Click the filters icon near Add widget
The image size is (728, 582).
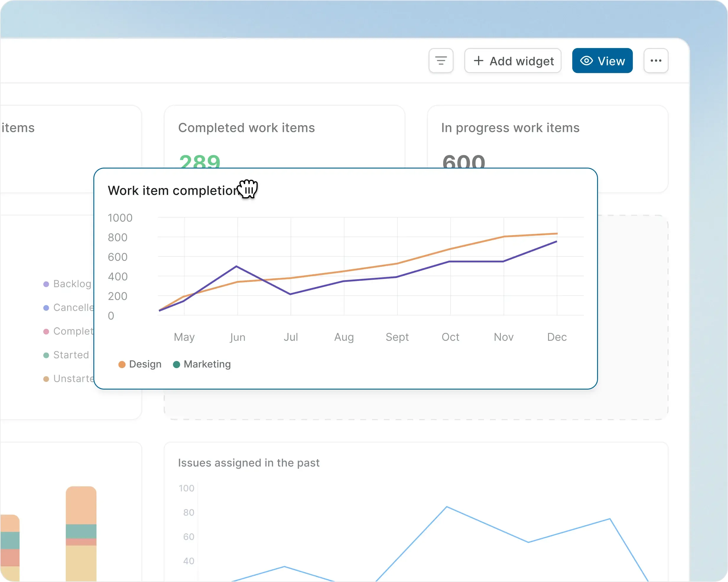point(441,61)
